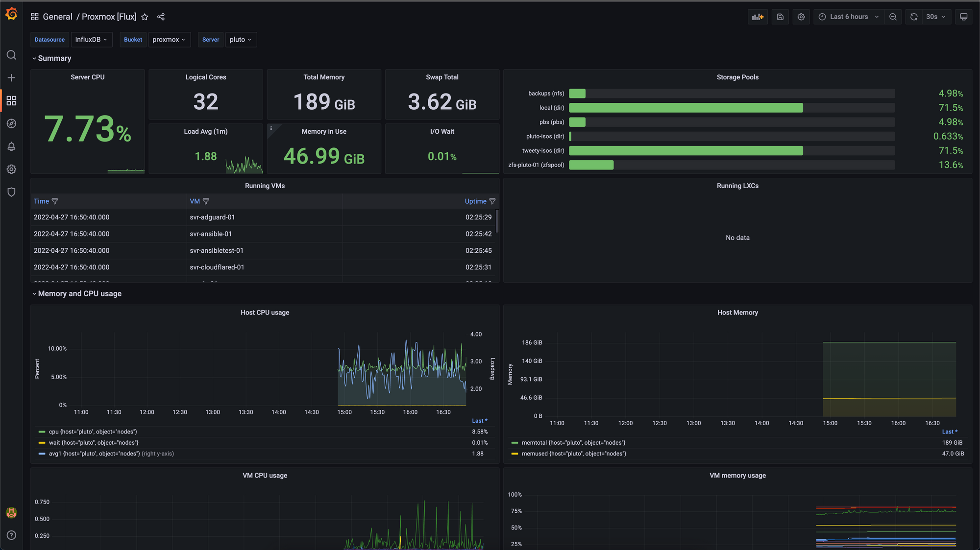Viewport: 980px width, 550px height.
Task: Open the VM CPU usage panel title menu
Action: tap(265, 476)
